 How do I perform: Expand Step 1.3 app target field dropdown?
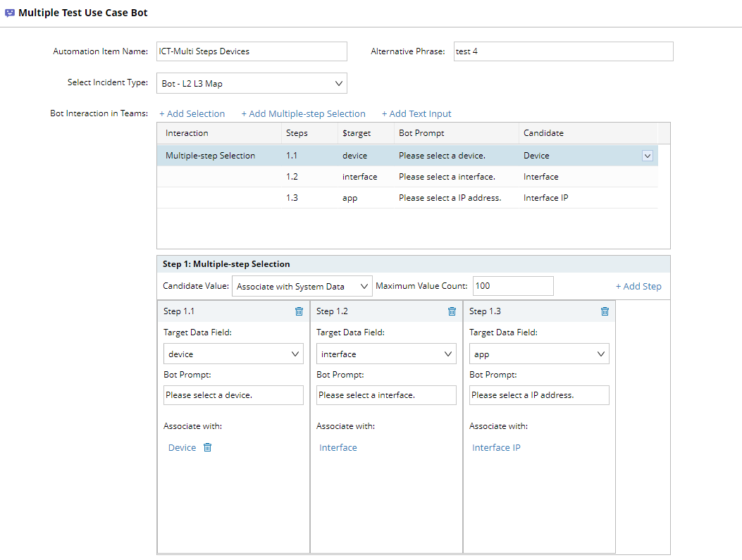(539, 354)
